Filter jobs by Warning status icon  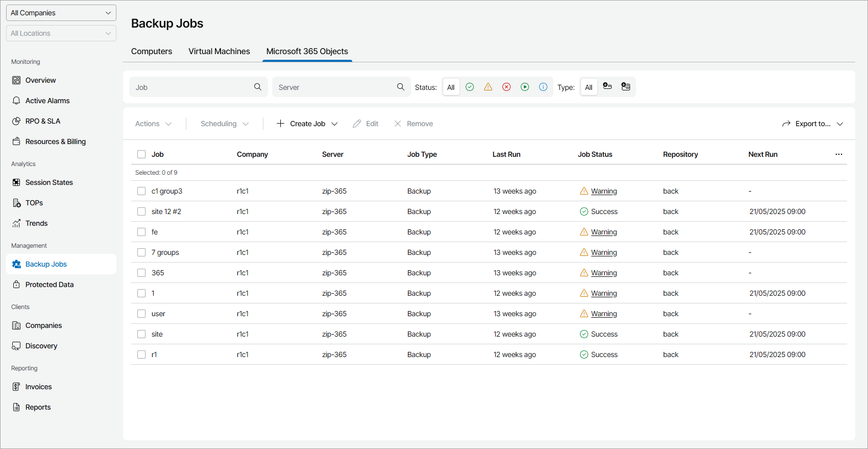click(488, 87)
